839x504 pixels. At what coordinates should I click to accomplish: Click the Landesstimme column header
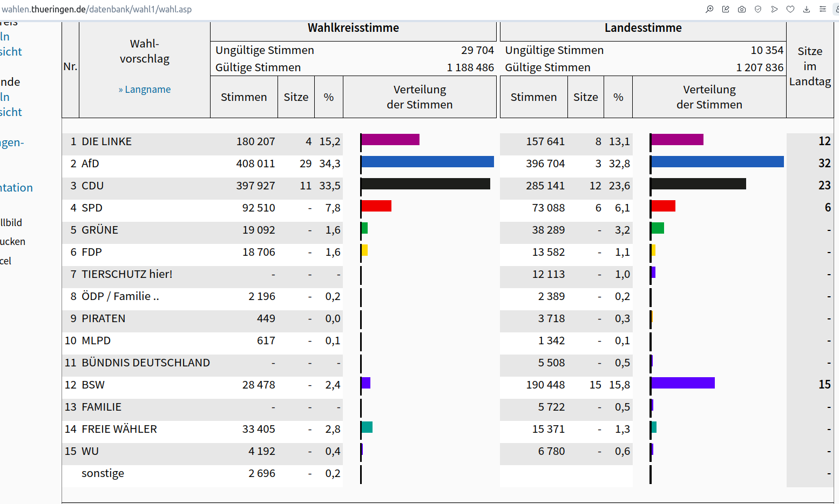pyautogui.click(x=643, y=28)
